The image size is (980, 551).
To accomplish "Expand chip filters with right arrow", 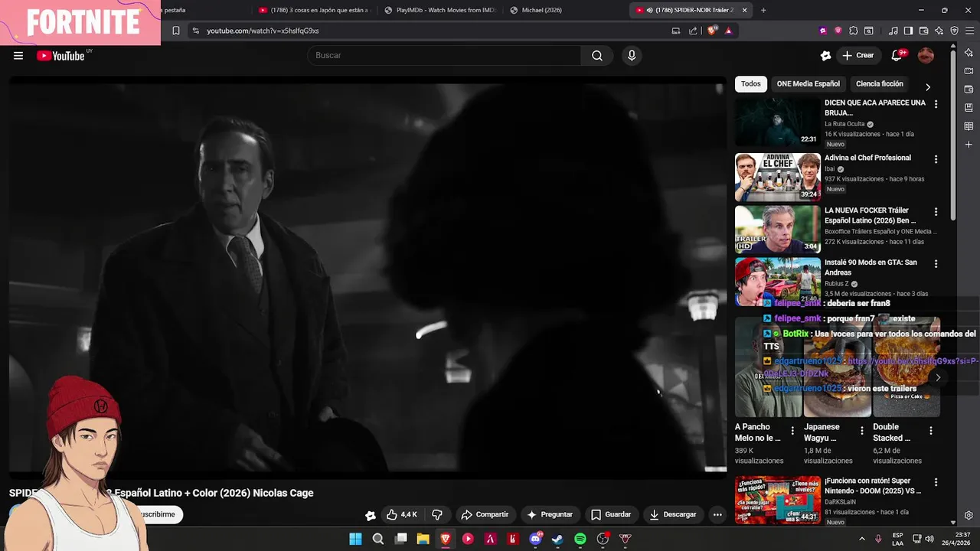I will 928,86.
